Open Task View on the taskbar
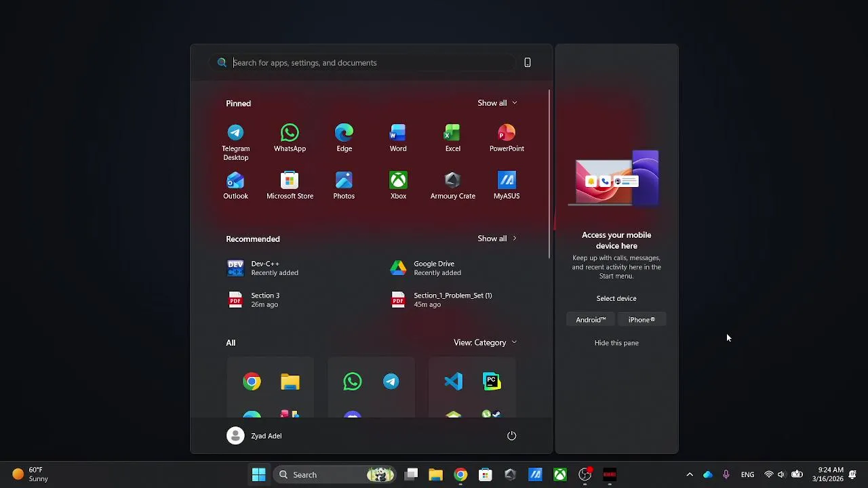Image resolution: width=868 pixels, height=488 pixels. click(x=411, y=474)
